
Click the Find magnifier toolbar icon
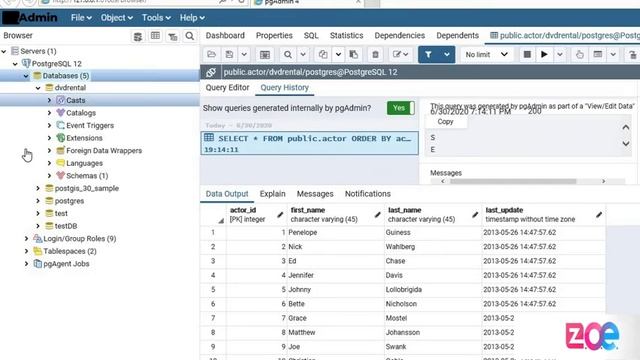pos(288,55)
